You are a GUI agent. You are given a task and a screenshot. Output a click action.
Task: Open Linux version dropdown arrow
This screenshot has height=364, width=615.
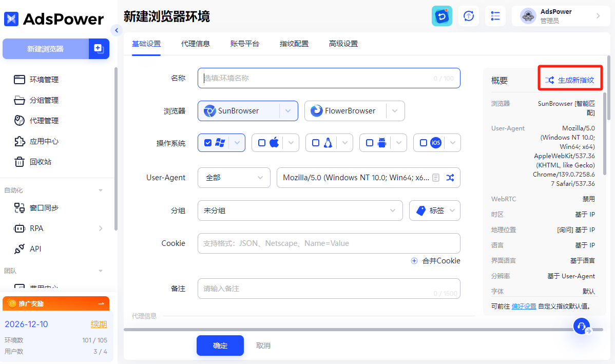pos(345,143)
